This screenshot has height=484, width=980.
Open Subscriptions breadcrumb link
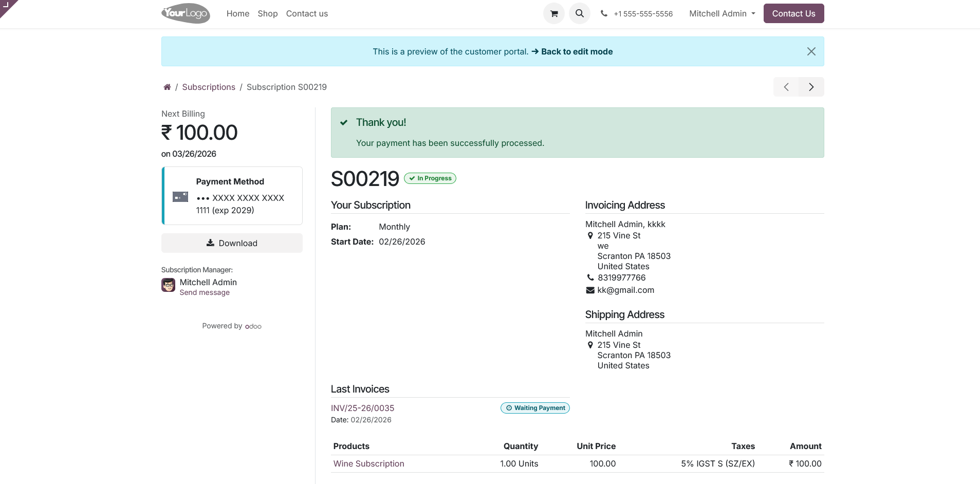[x=209, y=87]
